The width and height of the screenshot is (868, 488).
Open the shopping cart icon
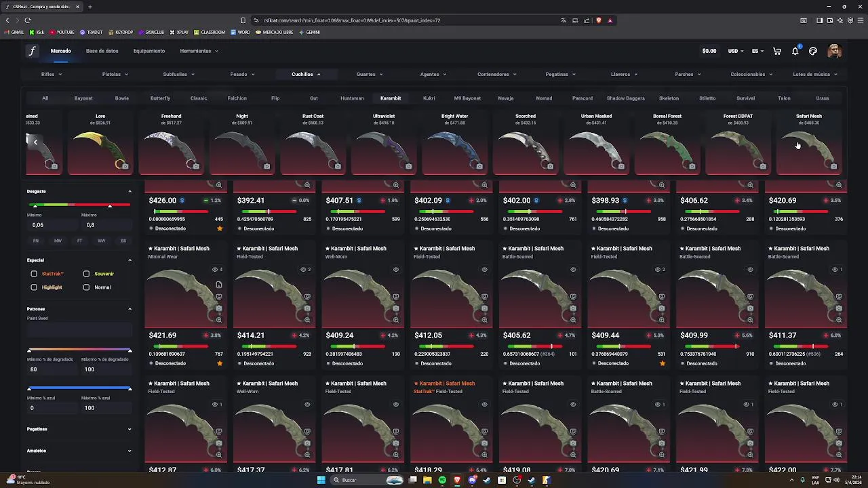(777, 51)
